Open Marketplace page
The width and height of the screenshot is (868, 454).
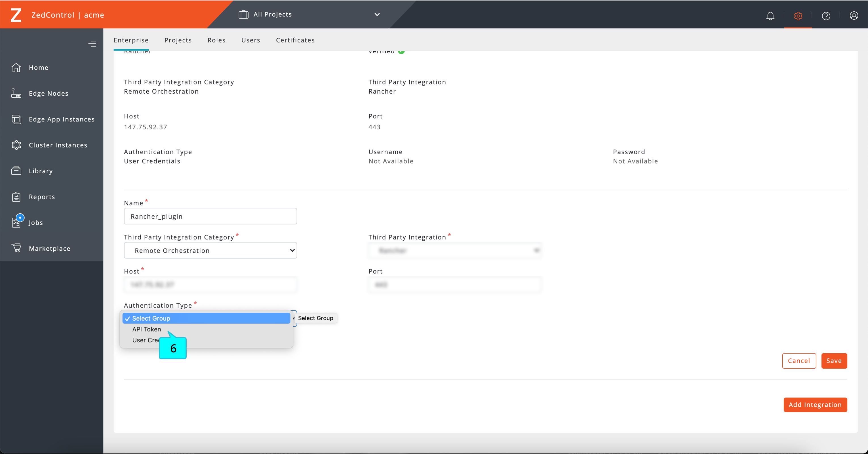point(50,248)
